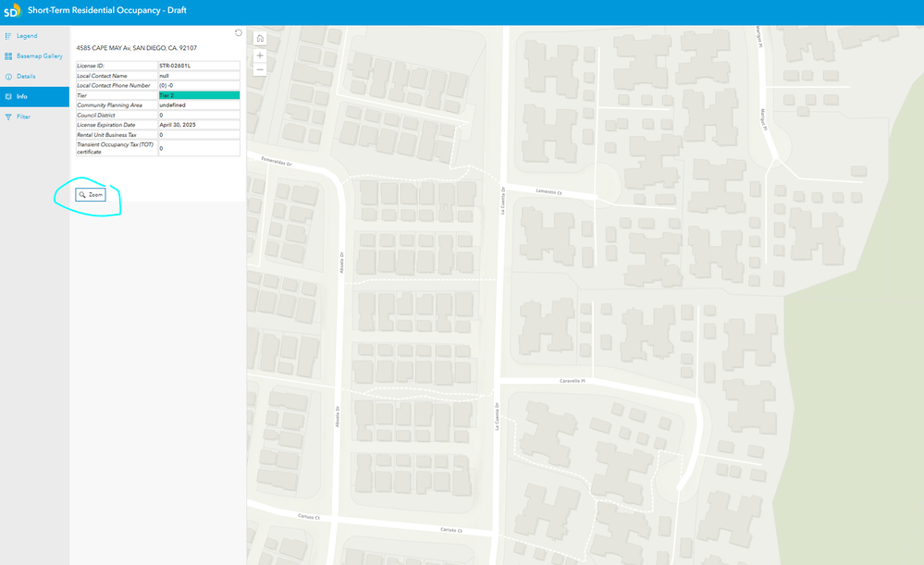Click the License Expiration Date April 30, 2025

coord(178,125)
